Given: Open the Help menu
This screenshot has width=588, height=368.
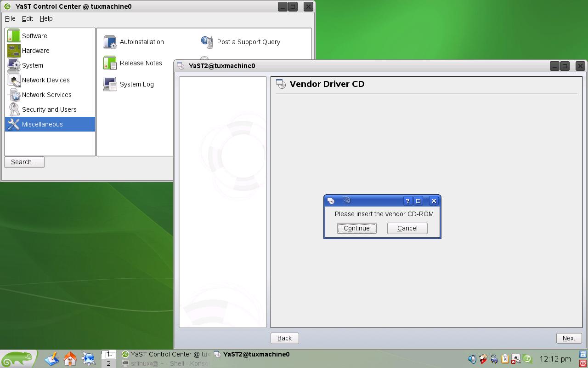Looking at the screenshot, I should click(x=46, y=18).
